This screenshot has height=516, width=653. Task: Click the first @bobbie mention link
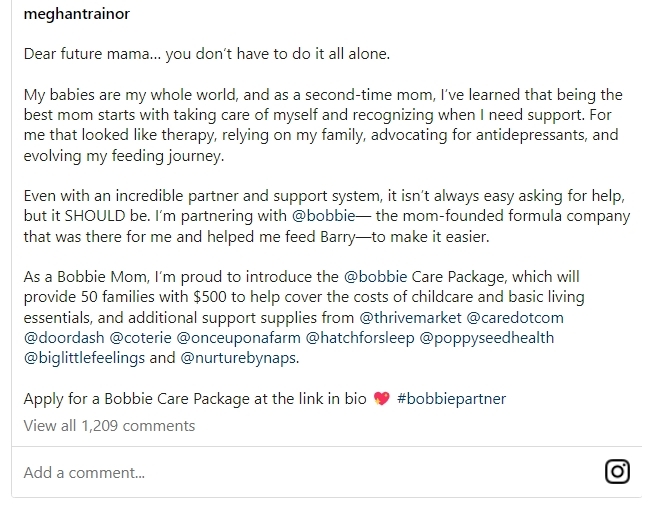click(x=324, y=216)
